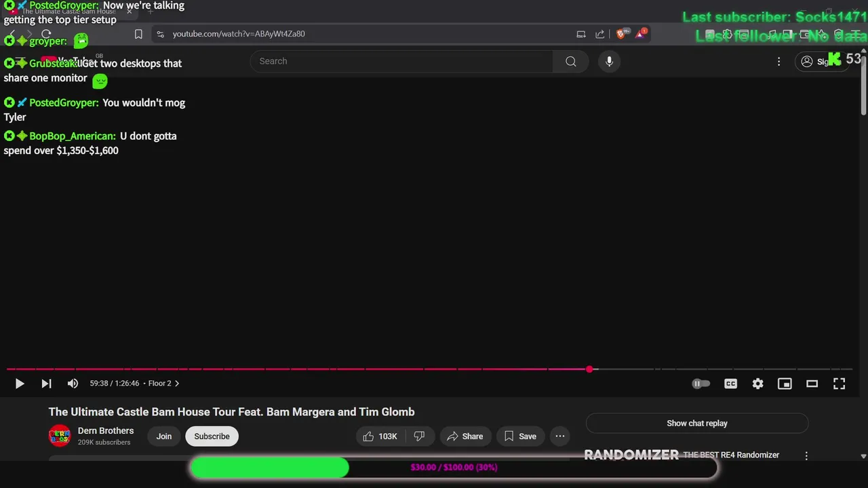Click the Join button
The height and width of the screenshot is (488, 868).
[x=164, y=436]
